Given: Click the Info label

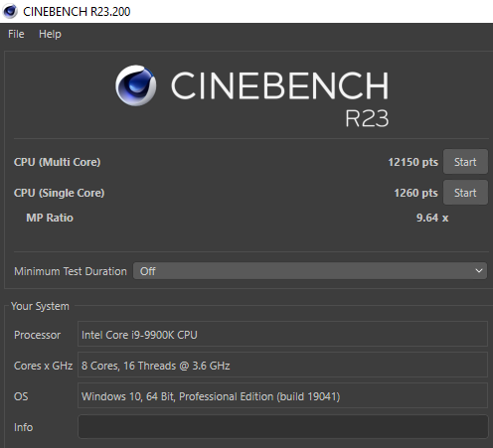Looking at the screenshot, I should (x=23, y=427).
